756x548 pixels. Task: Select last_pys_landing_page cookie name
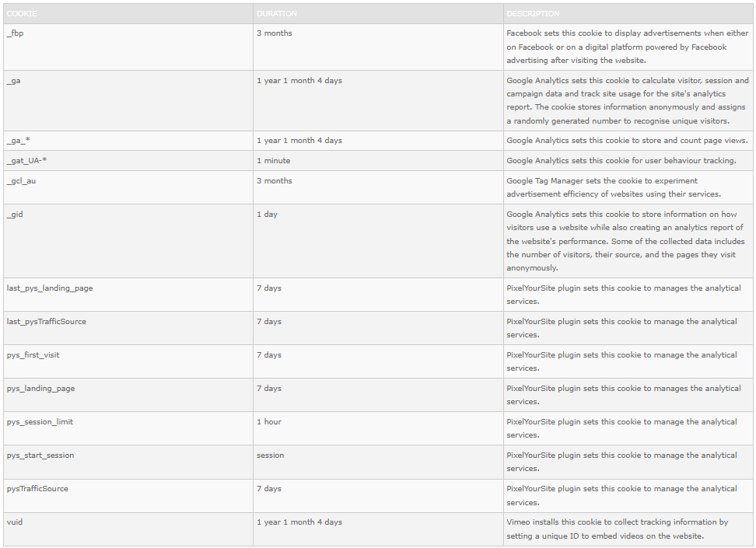(50, 288)
